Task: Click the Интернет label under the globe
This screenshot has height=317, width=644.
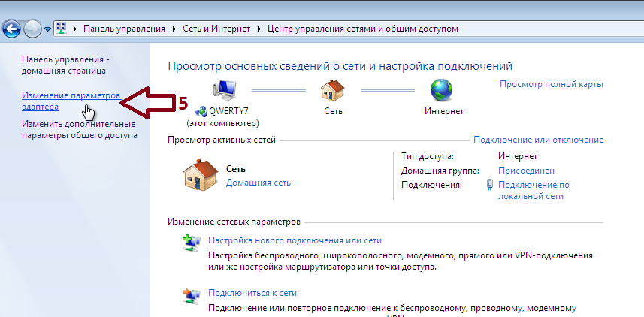Action: pos(444,111)
